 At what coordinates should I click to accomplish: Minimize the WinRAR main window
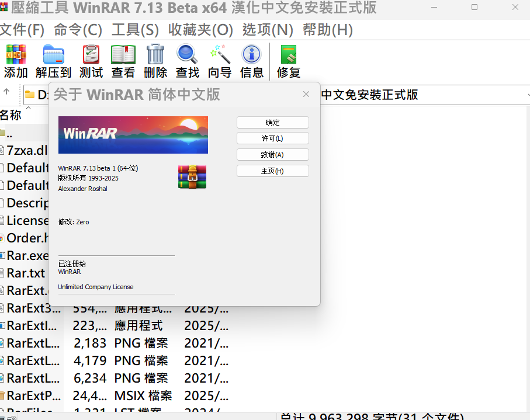(434, 7)
